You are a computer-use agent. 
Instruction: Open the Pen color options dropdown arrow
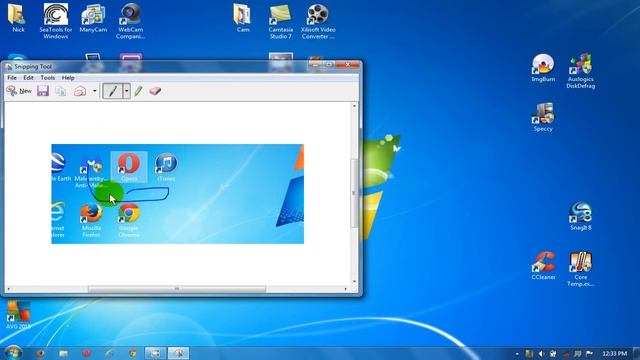click(127, 91)
